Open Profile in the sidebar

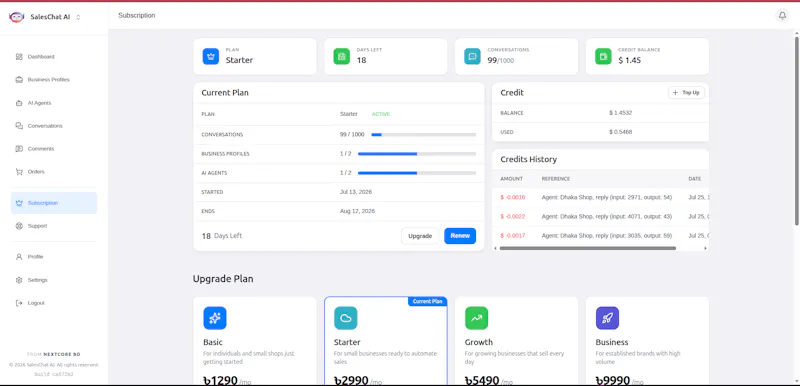[54, 256]
